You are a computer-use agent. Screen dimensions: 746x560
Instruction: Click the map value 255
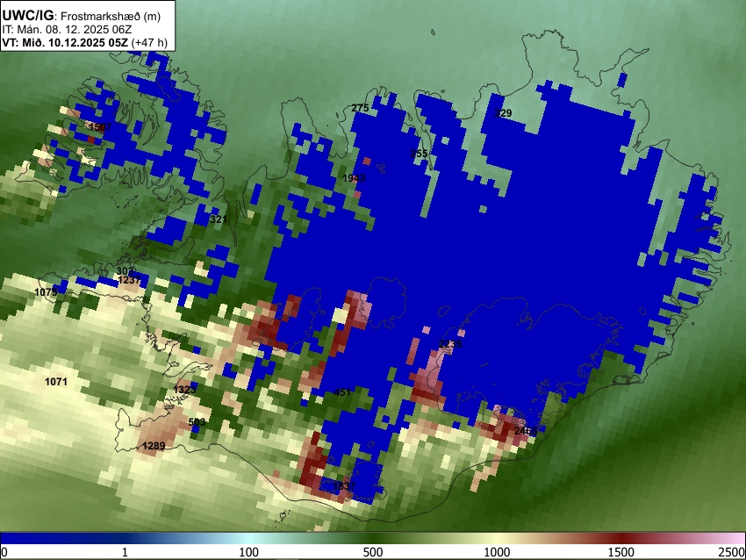click(x=419, y=154)
